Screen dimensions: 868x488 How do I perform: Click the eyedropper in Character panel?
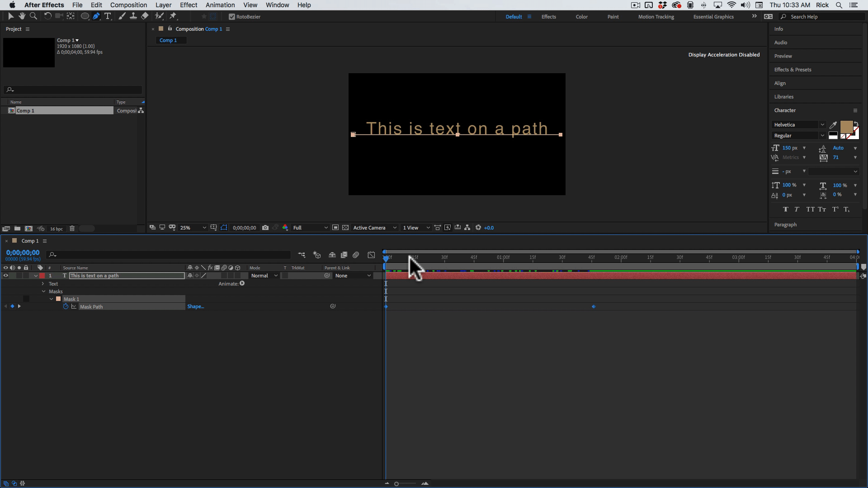(x=833, y=125)
